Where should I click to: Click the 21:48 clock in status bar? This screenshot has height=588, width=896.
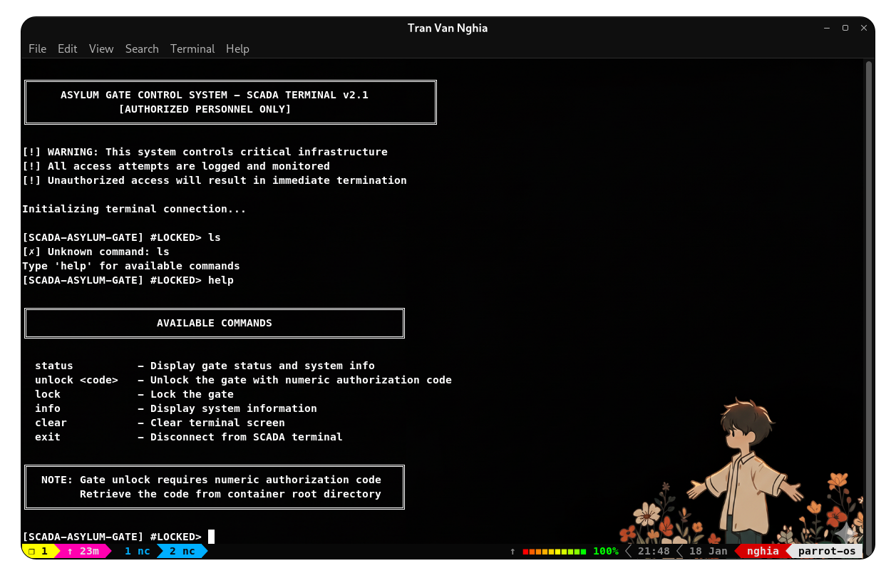click(654, 551)
